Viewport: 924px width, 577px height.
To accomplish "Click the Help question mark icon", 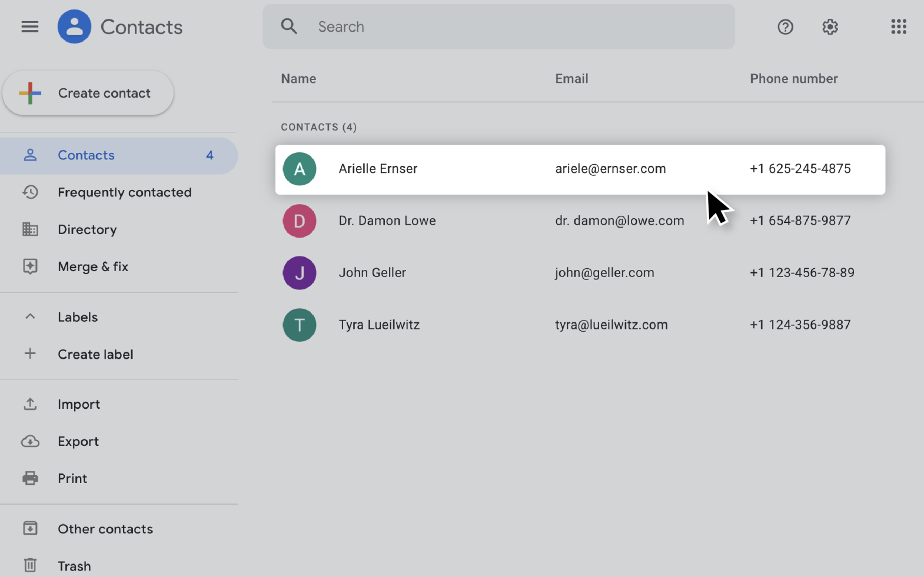I will (x=785, y=27).
